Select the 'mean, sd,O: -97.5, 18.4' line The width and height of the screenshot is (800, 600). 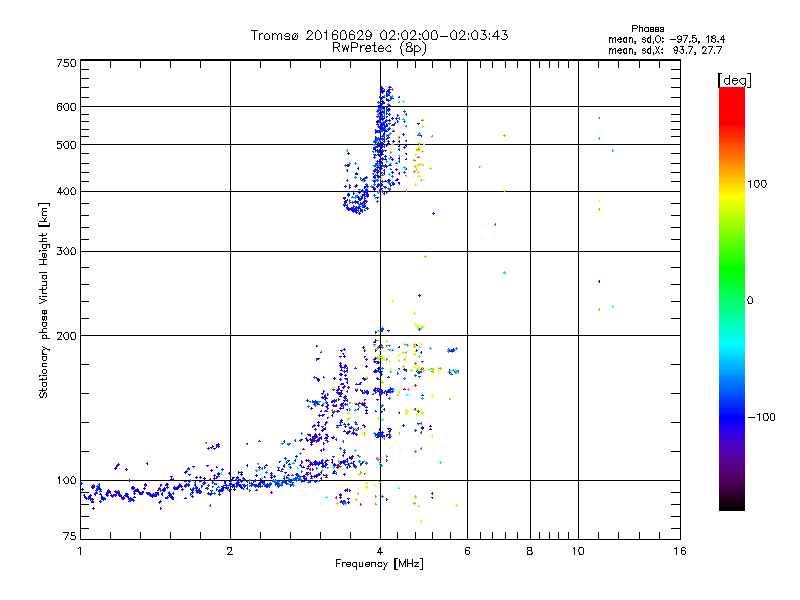666,39
